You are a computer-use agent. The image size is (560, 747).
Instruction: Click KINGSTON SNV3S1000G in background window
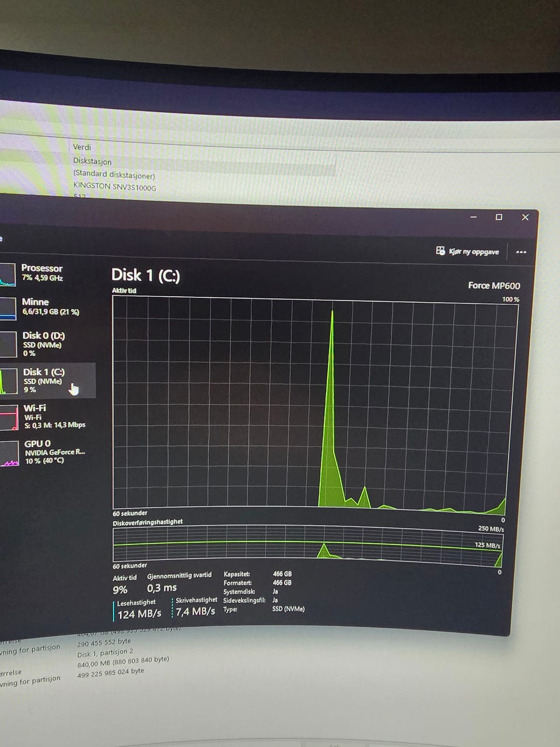(x=114, y=187)
